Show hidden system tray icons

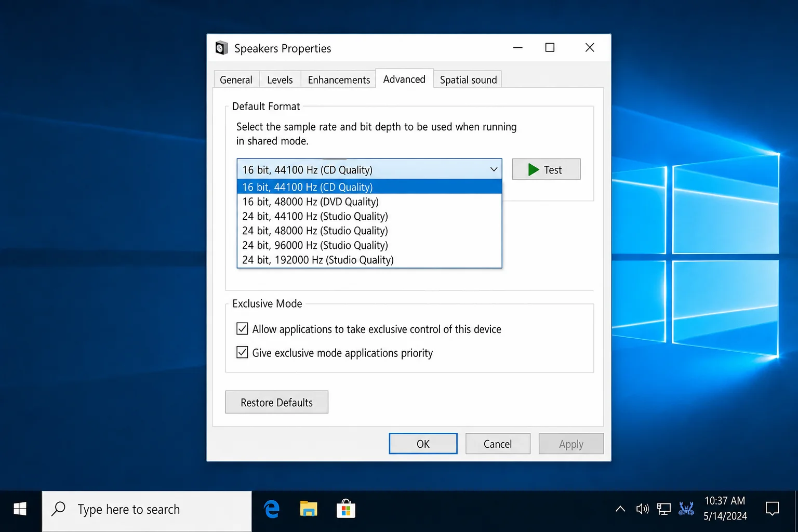pos(620,509)
